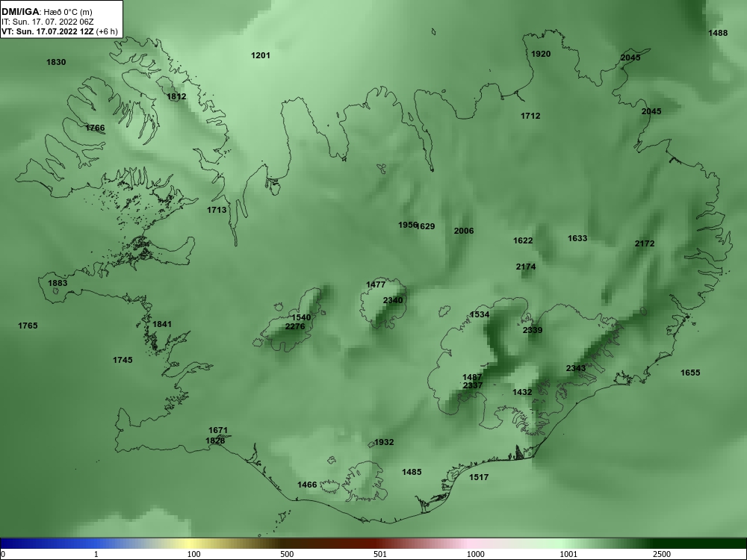This screenshot has width=747, height=560.
Task: Select the 2006 height label
Action: [464, 231]
